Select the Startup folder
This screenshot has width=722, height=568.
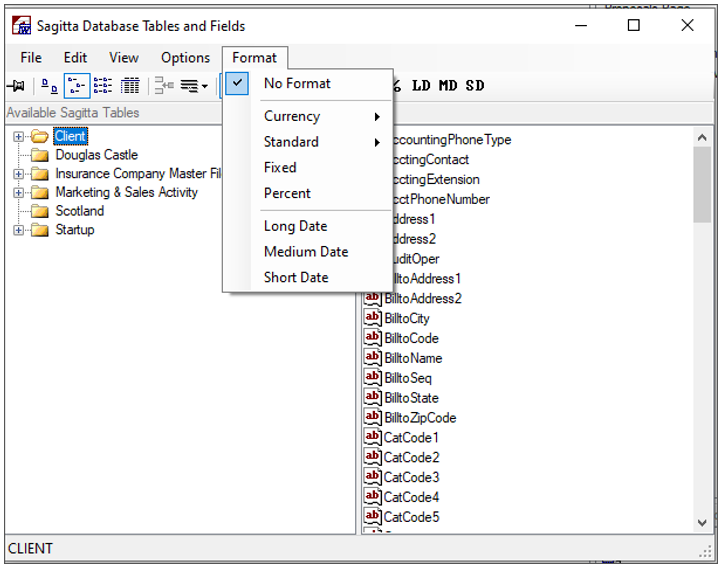75,230
